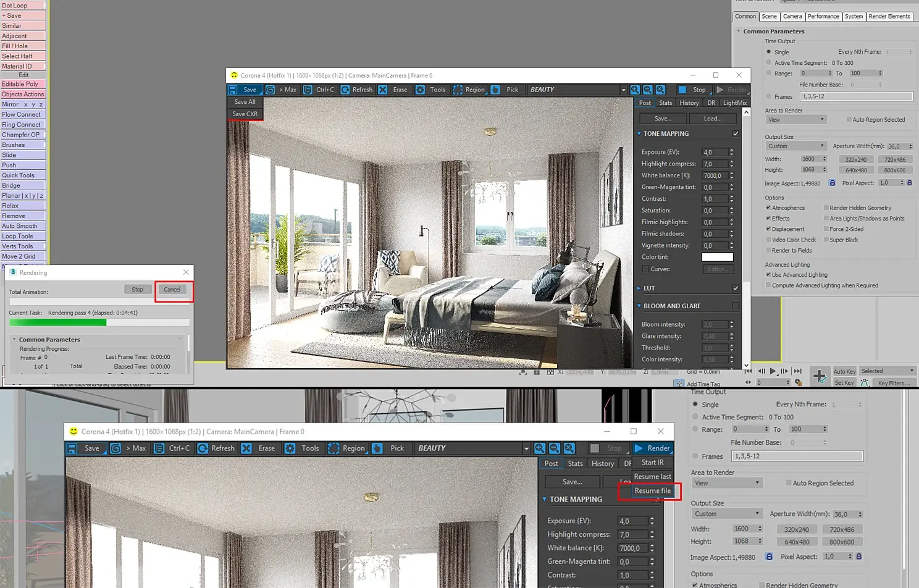
Task: Choose Resume last from the Render menu
Action: [652, 477]
